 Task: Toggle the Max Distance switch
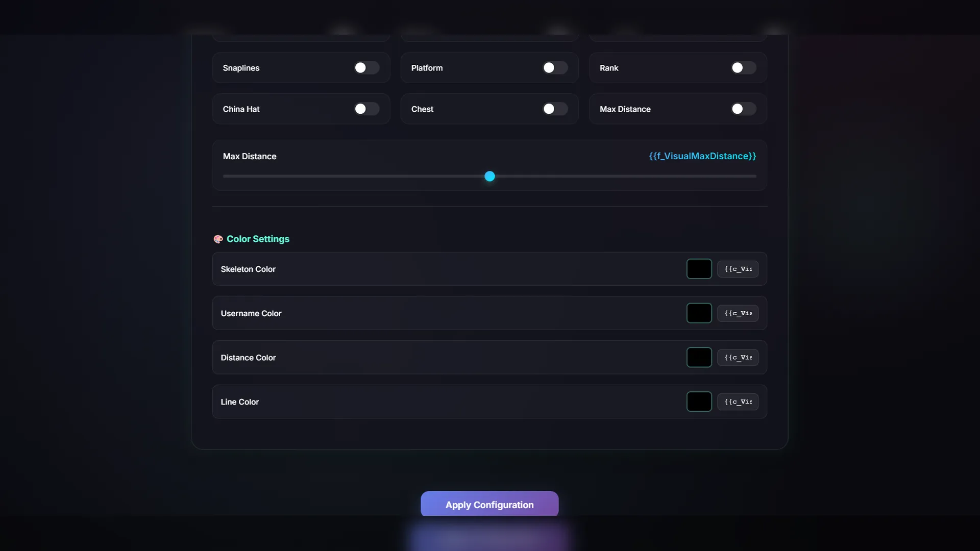(x=743, y=109)
